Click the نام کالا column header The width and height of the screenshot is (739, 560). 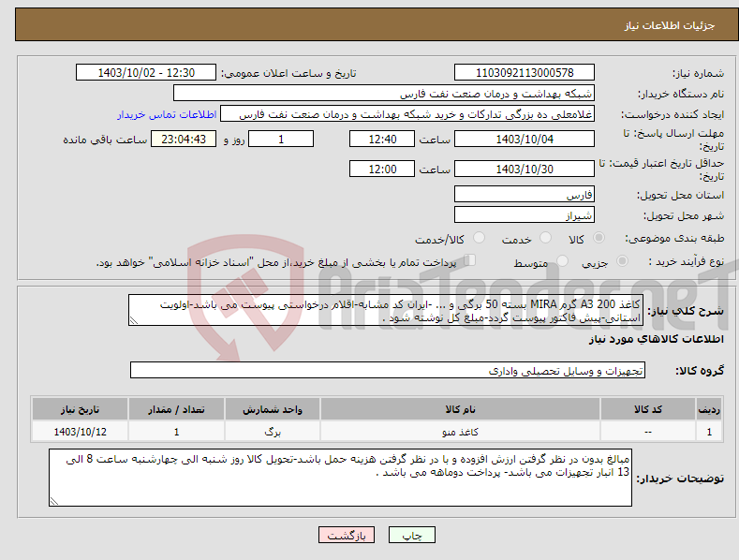pyautogui.click(x=460, y=409)
